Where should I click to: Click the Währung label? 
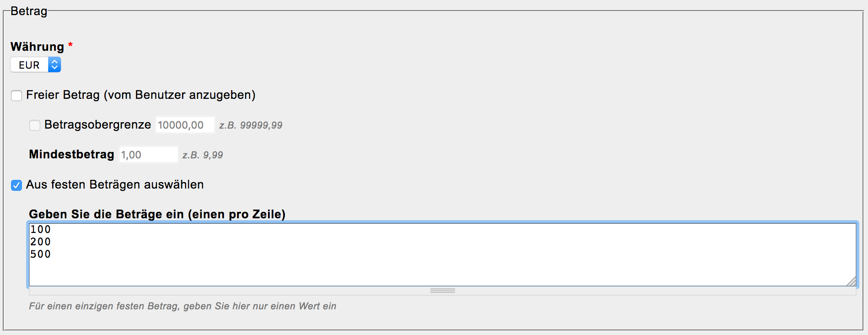(x=37, y=47)
